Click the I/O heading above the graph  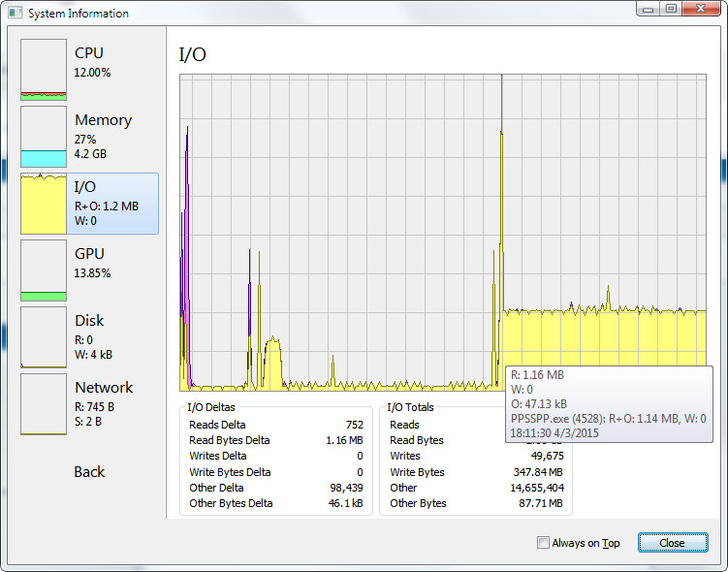pyautogui.click(x=193, y=55)
